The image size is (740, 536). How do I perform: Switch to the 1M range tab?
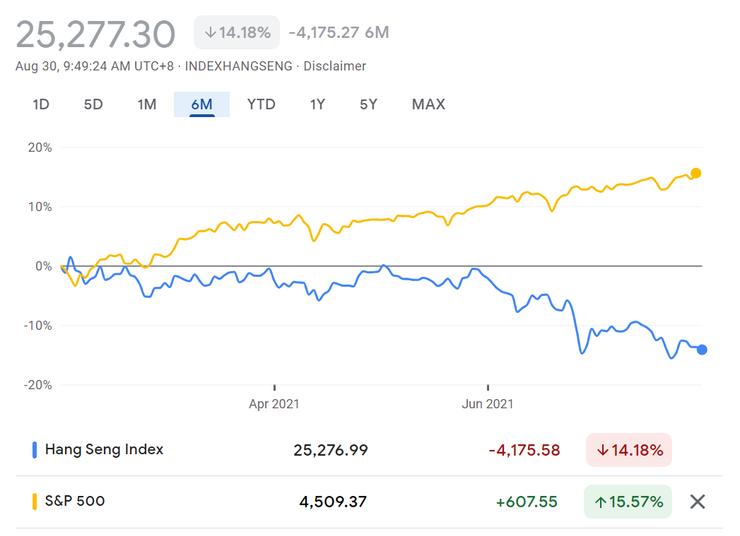(x=147, y=104)
